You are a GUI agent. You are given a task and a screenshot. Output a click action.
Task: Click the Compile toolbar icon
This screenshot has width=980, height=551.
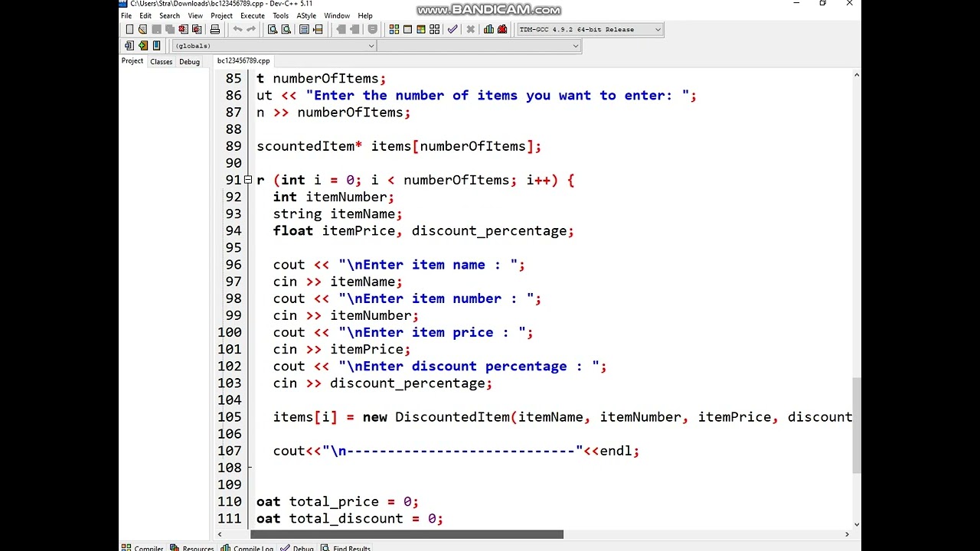394,29
